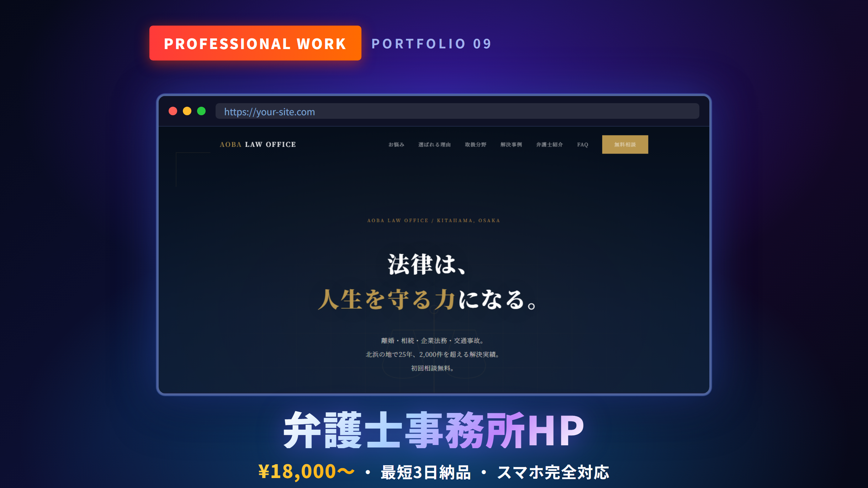Image resolution: width=868 pixels, height=488 pixels.
Task: Go to 取扱分野 menu item
Action: click(x=475, y=144)
